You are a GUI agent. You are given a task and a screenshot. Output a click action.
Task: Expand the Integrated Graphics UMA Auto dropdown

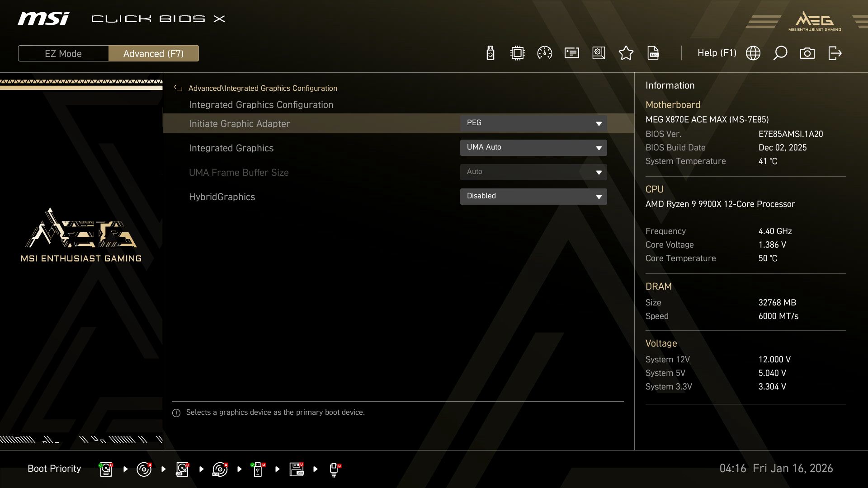533,147
